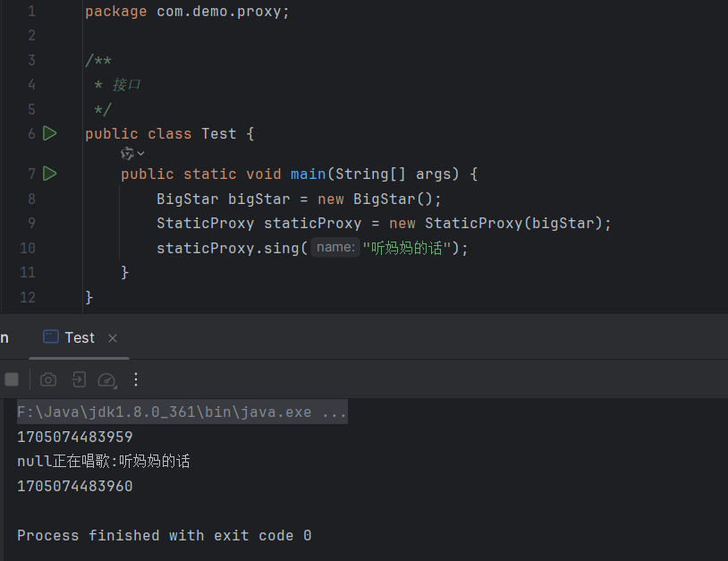Viewport: 728px width, 561px height.
Task: Click line number 10 in gutter
Action: (x=28, y=248)
